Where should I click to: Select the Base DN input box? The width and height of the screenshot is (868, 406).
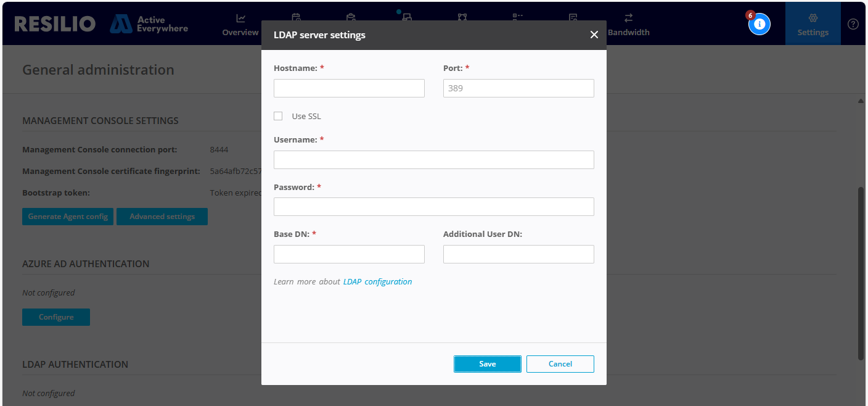349,254
